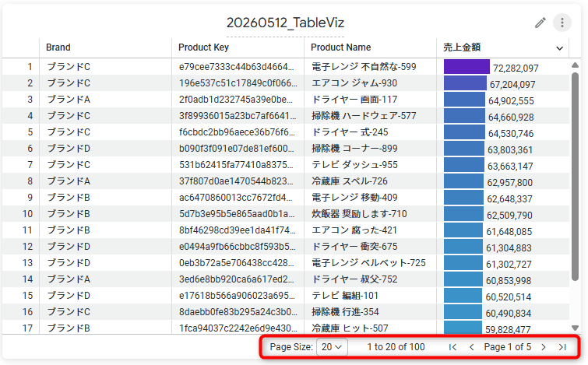This screenshot has width=588, height=365.
Task: Click product key 0eb3b72a5e706438cc428
Action: tap(236, 263)
